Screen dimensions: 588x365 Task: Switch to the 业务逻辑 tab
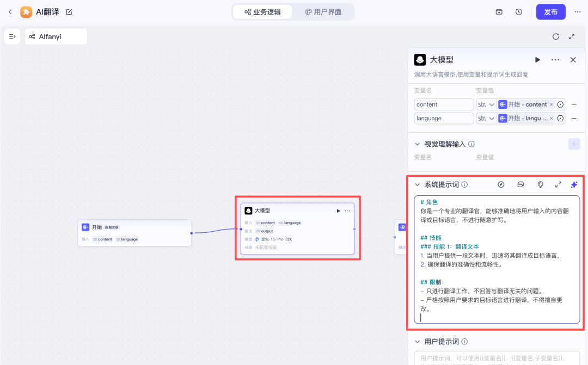tap(262, 12)
